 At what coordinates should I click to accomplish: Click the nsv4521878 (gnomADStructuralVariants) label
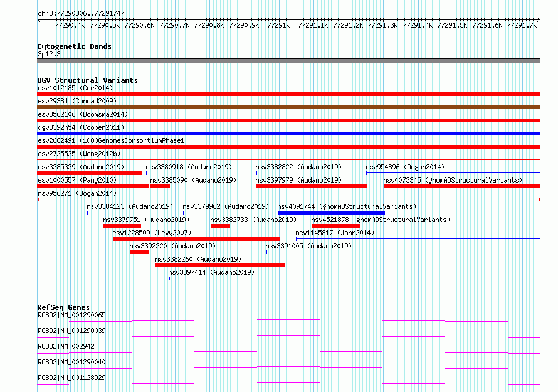coord(381,220)
